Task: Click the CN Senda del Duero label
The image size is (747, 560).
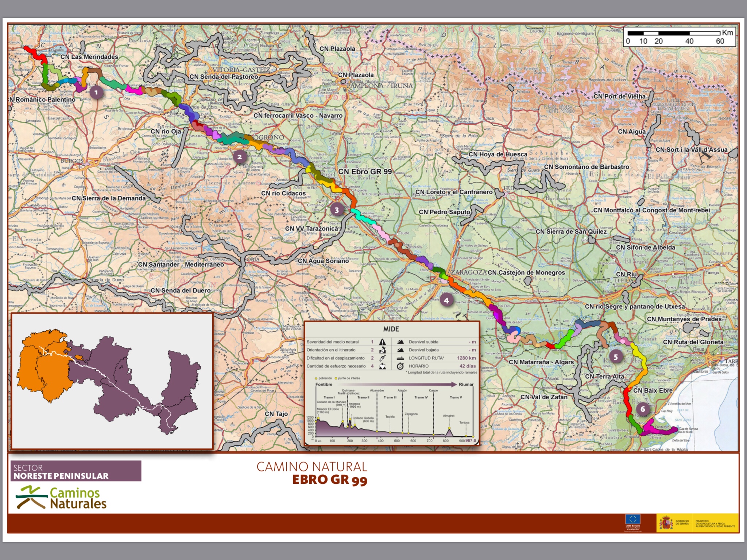Action: [181, 291]
